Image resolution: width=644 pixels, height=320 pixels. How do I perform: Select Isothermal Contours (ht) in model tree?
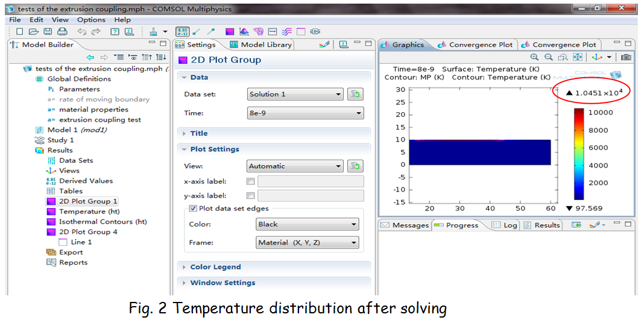(x=103, y=222)
